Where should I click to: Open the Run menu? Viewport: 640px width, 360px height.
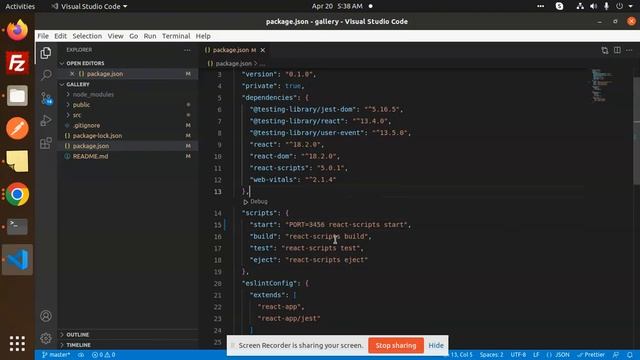click(150, 36)
